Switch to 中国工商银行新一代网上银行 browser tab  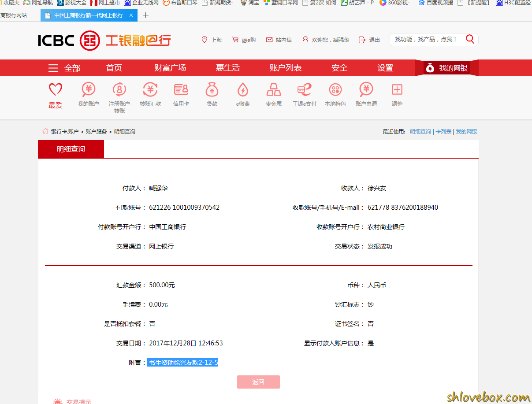tap(88, 15)
